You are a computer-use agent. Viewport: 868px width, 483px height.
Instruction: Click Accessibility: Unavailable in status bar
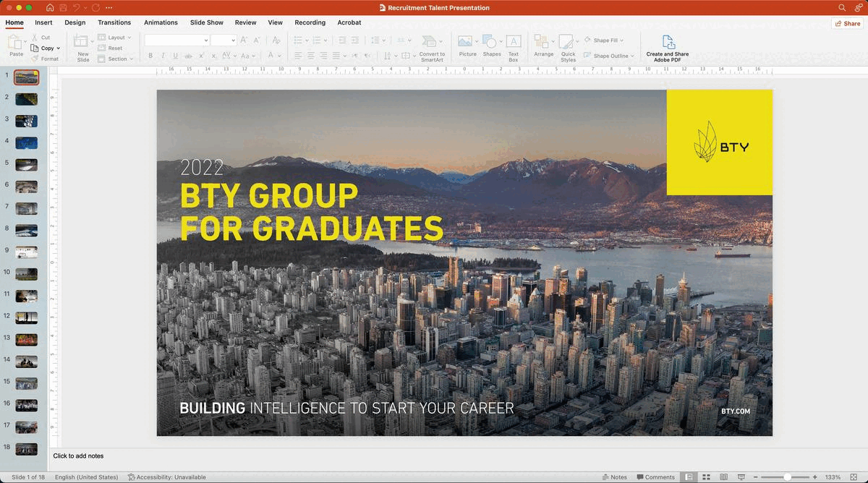click(x=167, y=477)
